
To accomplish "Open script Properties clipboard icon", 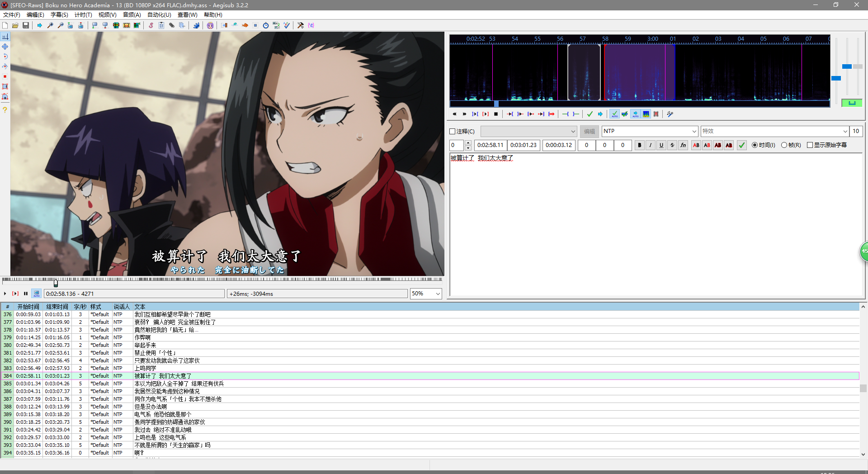I will [x=161, y=25].
